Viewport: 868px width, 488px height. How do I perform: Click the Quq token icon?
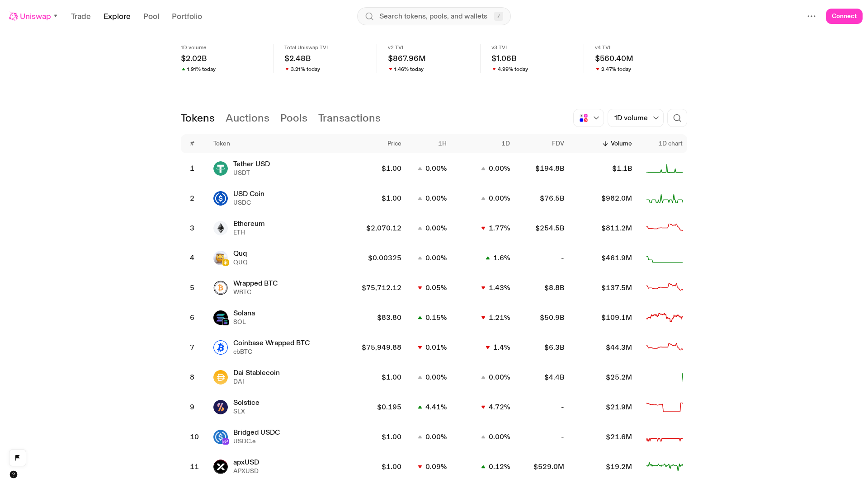(x=221, y=258)
